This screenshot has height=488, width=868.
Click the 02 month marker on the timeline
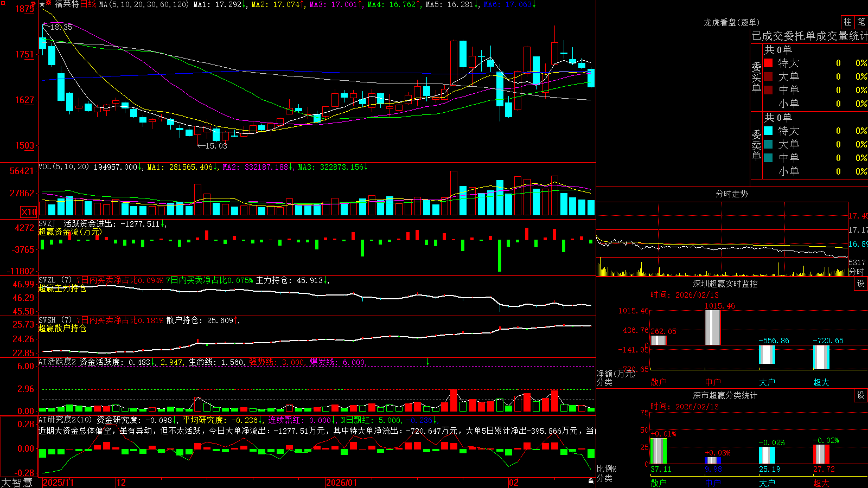(514, 483)
